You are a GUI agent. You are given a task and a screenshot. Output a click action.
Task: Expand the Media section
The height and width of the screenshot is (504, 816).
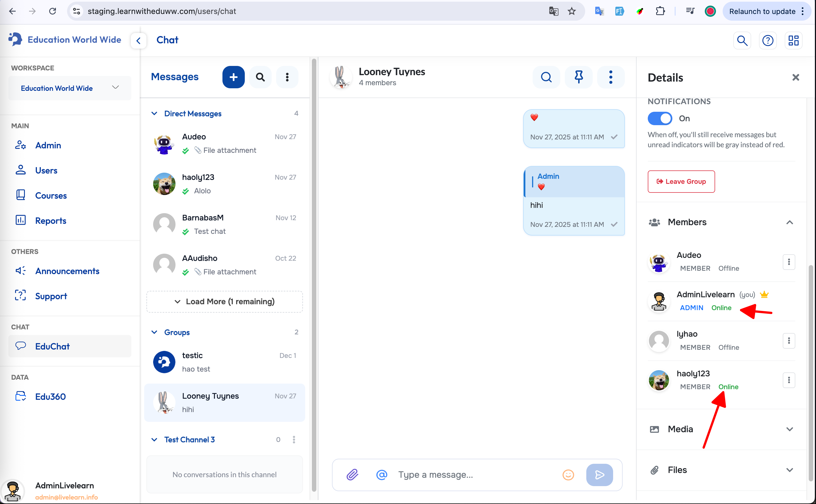point(789,429)
